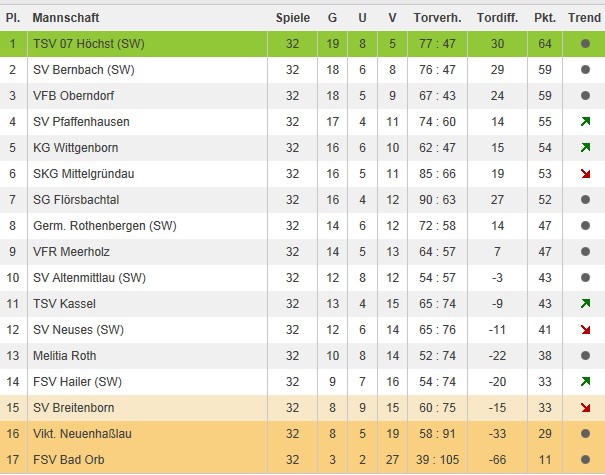
Task: Click the green trend arrow for FSV Hailer
Action: 584,381
